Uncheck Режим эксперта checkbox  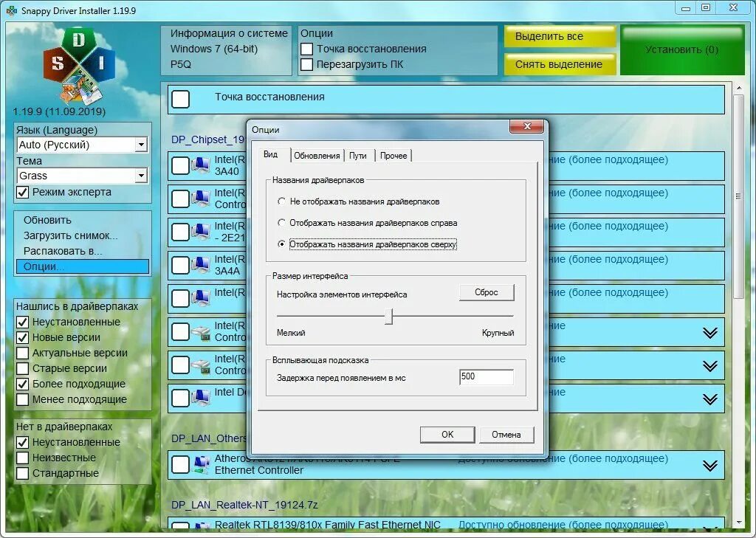(x=23, y=193)
